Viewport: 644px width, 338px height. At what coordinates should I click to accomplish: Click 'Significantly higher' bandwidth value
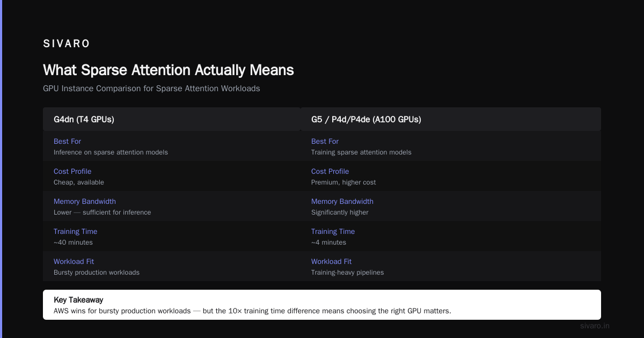click(340, 212)
